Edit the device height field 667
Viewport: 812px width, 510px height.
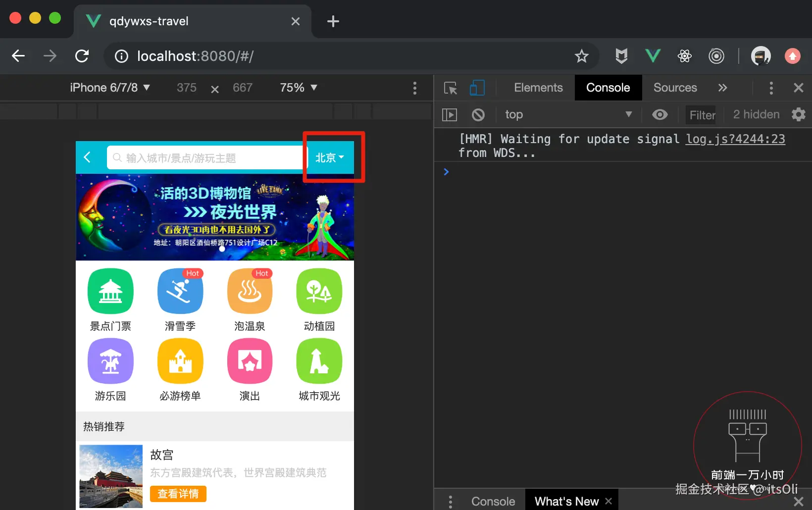[x=243, y=88]
